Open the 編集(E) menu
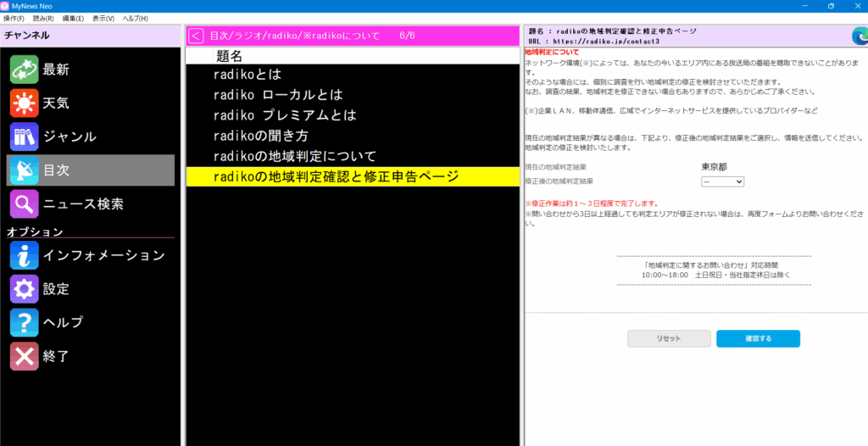 [x=73, y=19]
